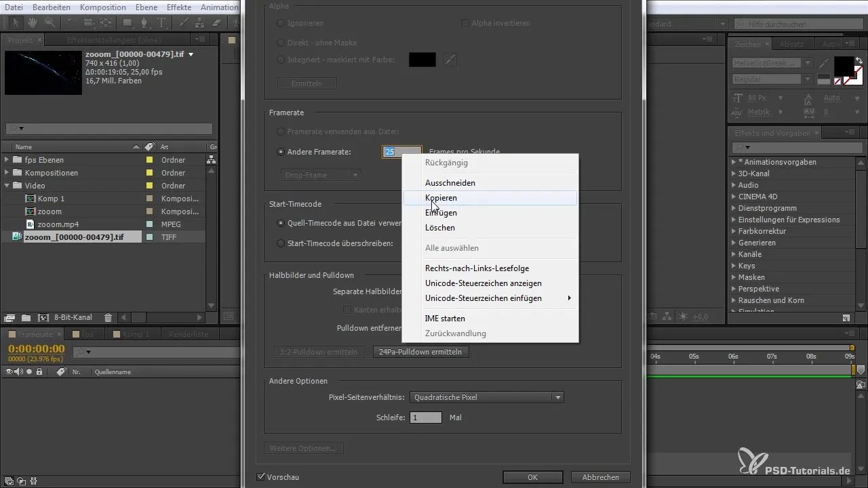This screenshot has width=868, height=488.
Task: Switch to the Absatz tab
Action: (x=791, y=44)
